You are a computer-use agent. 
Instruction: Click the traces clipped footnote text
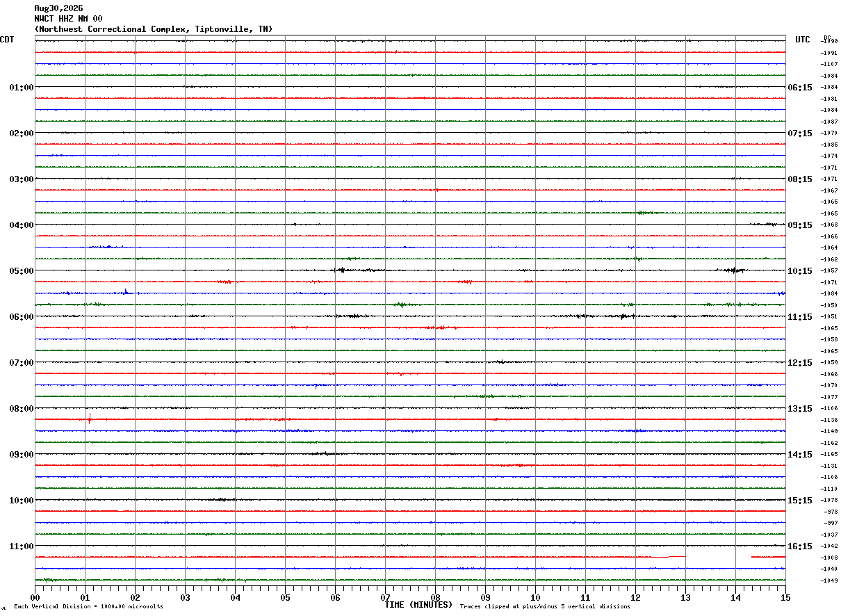point(545,607)
